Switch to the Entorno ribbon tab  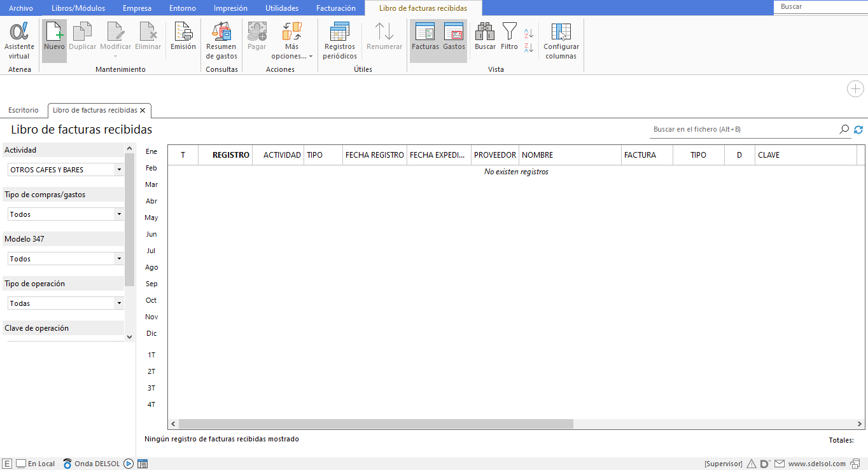(x=183, y=8)
